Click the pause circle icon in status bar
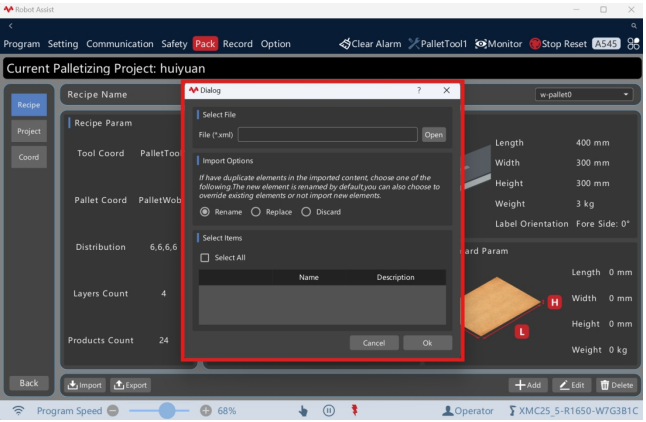Image resolution: width=646 pixels, height=422 pixels. [329, 410]
